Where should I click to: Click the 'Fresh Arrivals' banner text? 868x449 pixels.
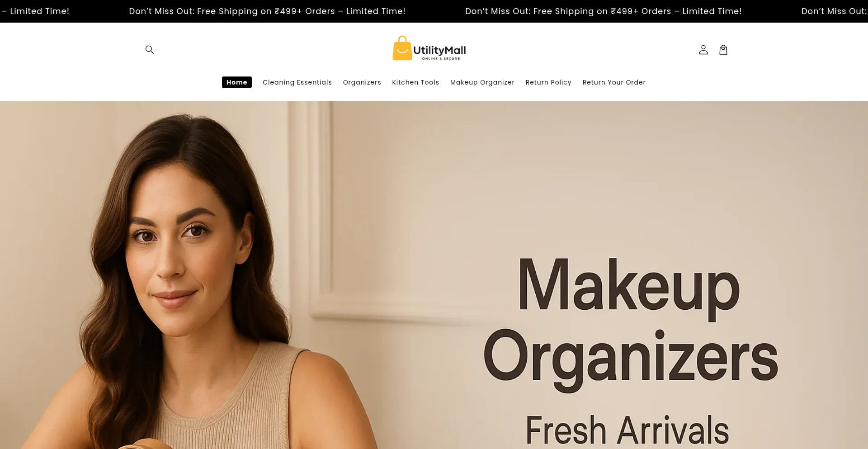(x=627, y=430)
